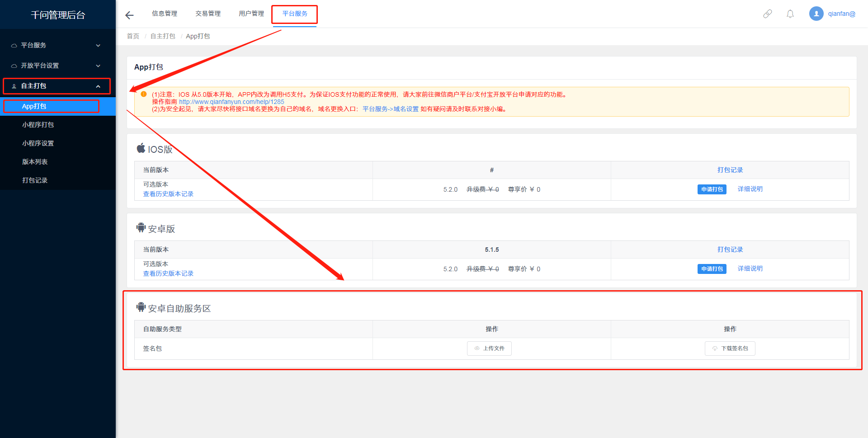Image resolution: width=868 pixels, height=438 pixels.
Task: Click 申请打包 button for IOS version
Action: point(712,189)
